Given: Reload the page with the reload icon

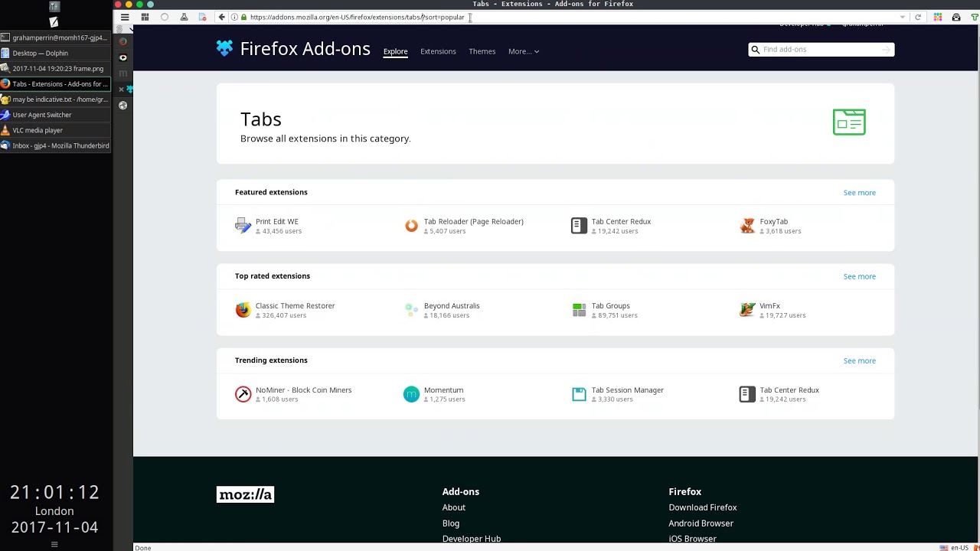Looking at the screenshot, I should 917,17.
